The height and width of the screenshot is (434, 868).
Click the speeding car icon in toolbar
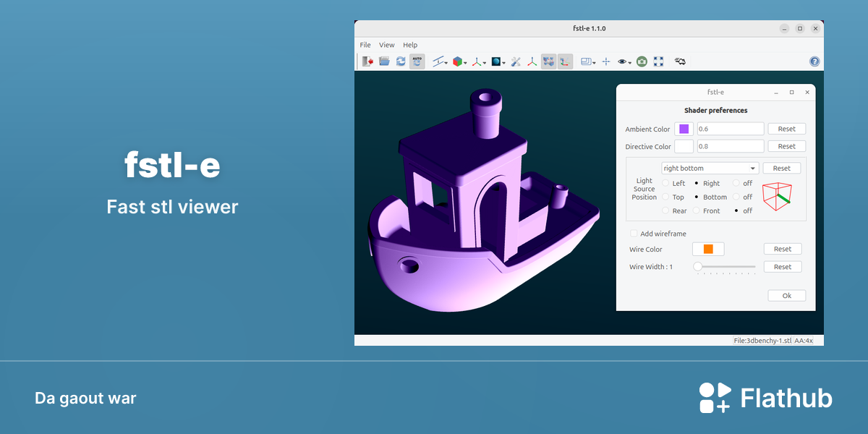680,61
